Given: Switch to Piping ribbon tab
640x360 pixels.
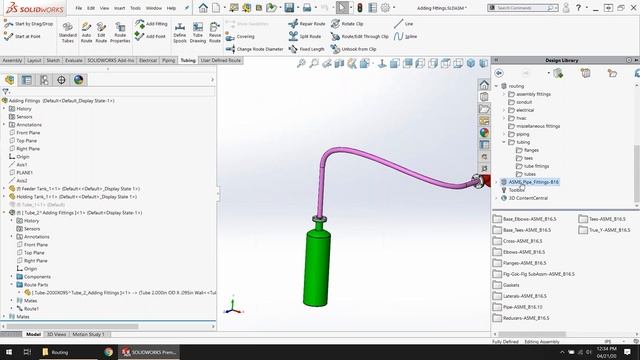Looking at the screenshot, I should [x=168, y=60].
